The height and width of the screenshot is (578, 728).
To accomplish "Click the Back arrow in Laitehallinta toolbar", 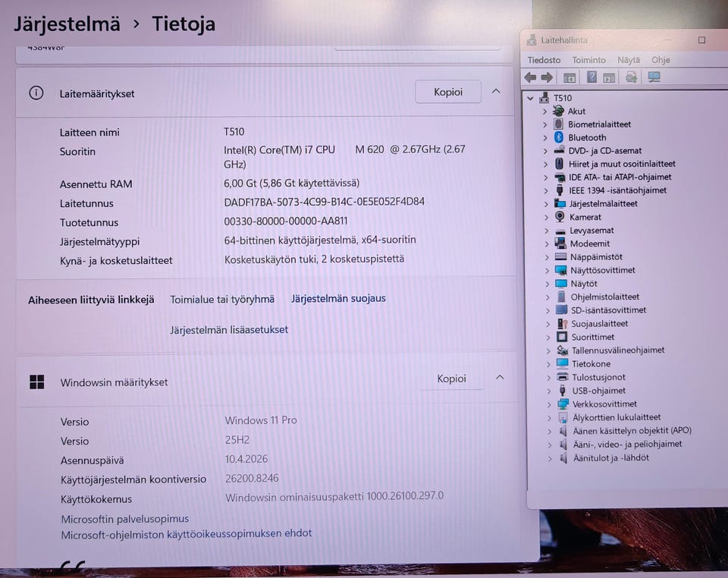I will pos(530,77).
